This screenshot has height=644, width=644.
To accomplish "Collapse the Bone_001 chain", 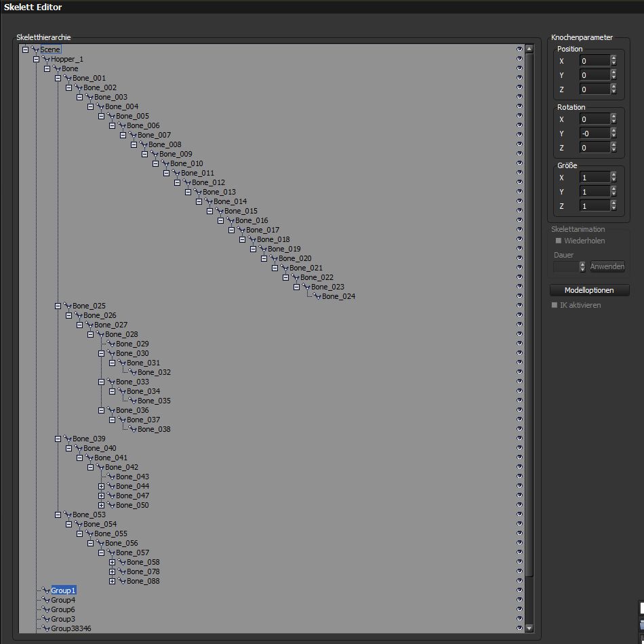I will [x=58, y=78].
